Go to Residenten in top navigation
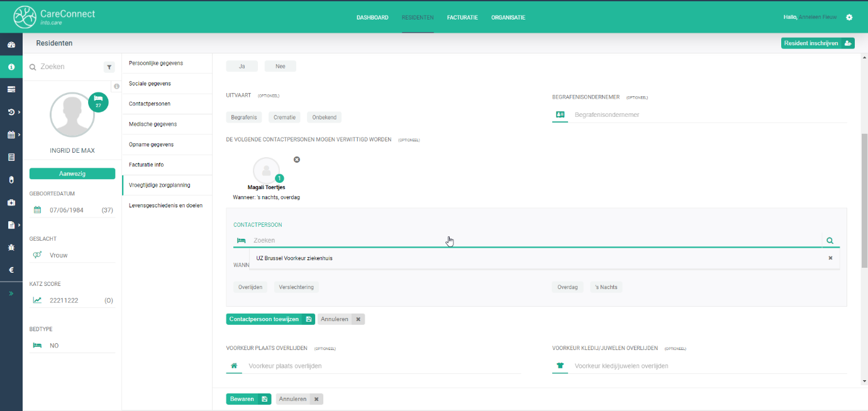This screenshot has height=411, width=868. coord(418,18)
